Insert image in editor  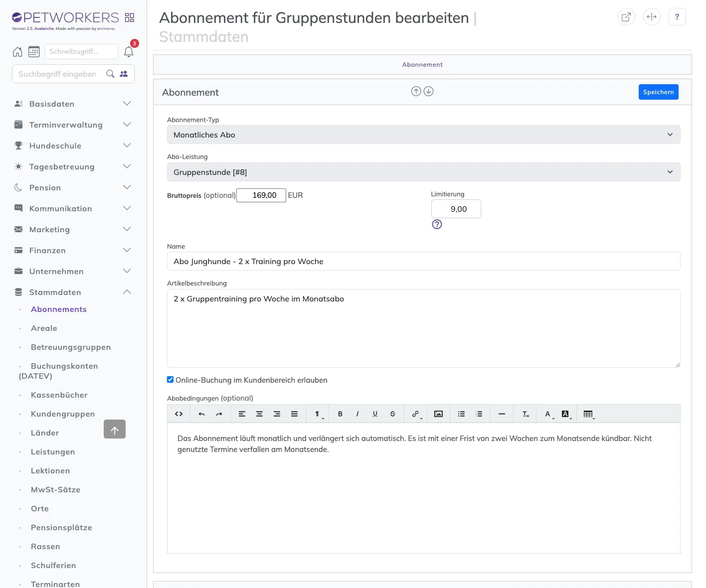[x=438, y=414]
